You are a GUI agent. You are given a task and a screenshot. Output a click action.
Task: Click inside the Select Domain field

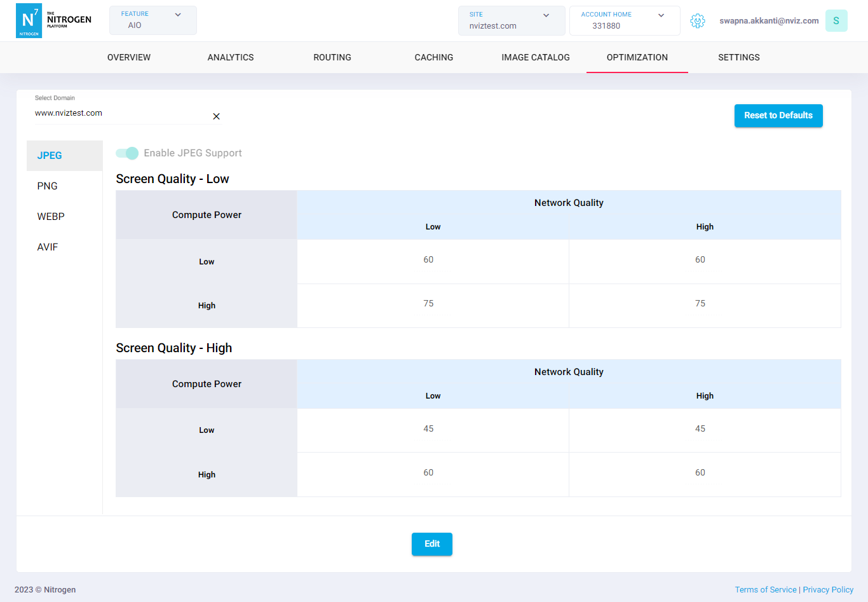114,113
